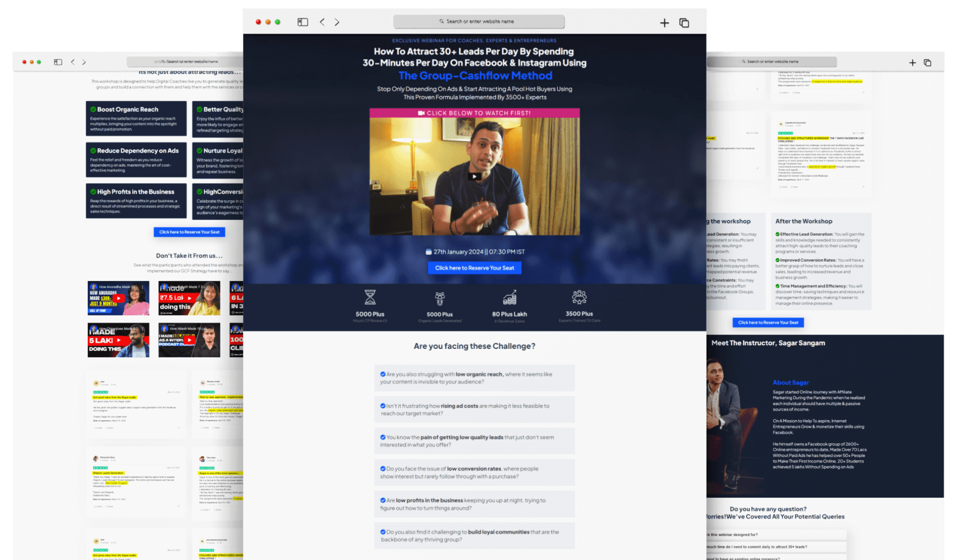The height and width of the screenshot is (560, 954).
Task: Click the 'Do you have any question?' heading
Action: [768, 509]
